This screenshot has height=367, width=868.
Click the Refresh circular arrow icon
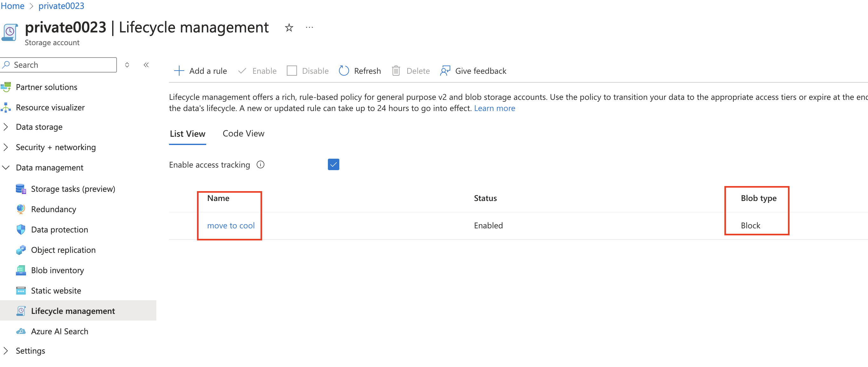(344, 71)
